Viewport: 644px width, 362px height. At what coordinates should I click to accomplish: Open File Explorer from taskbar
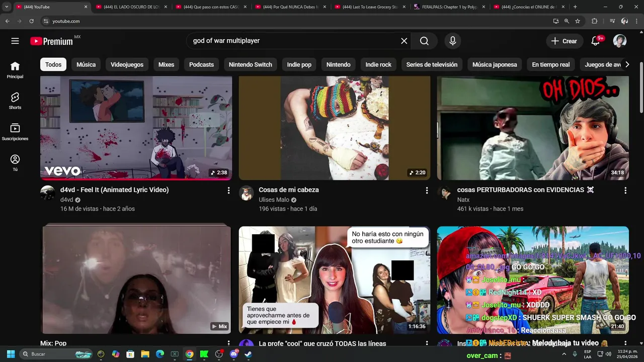[x=145, y=354]
